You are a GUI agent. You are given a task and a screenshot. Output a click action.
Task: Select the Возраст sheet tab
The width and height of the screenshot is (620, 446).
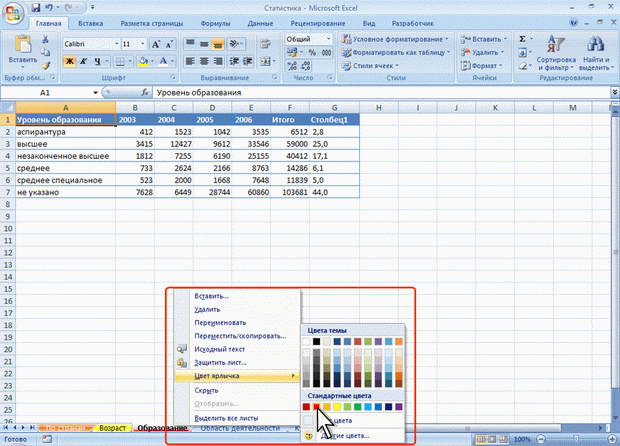point(112,428)
